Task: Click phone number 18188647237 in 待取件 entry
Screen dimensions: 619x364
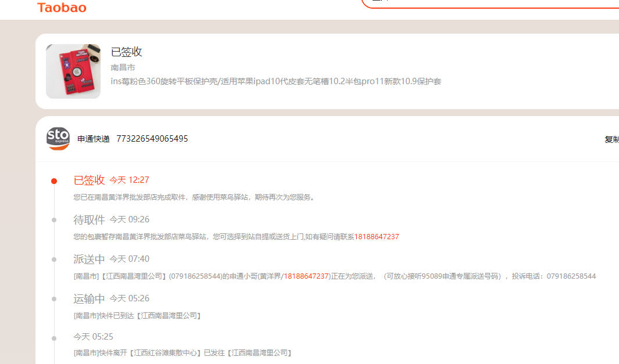Action: 377,237
